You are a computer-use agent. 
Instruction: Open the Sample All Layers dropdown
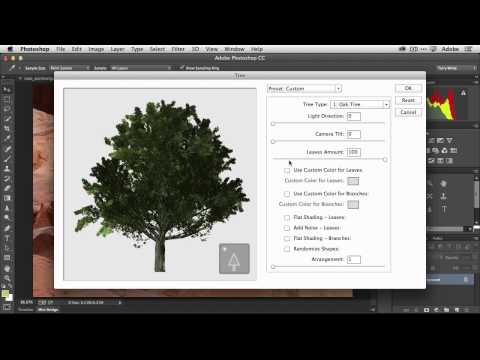click(x=141, y=68)
